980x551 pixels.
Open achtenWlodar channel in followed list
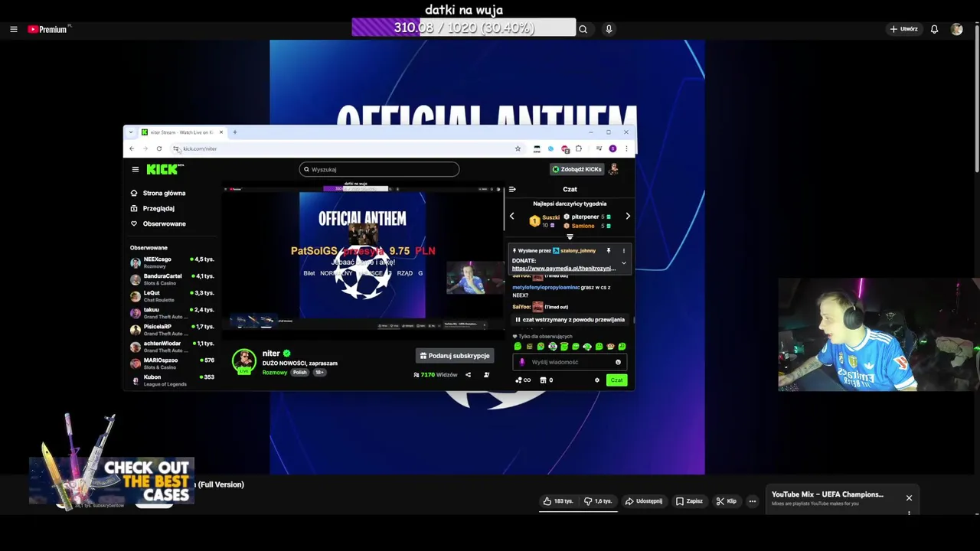(172, 347)
